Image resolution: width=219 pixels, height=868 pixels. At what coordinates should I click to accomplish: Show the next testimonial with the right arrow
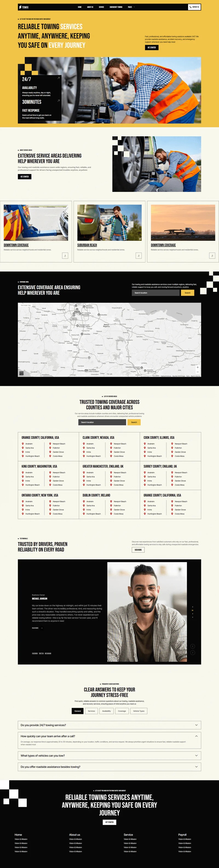(193, 653)
